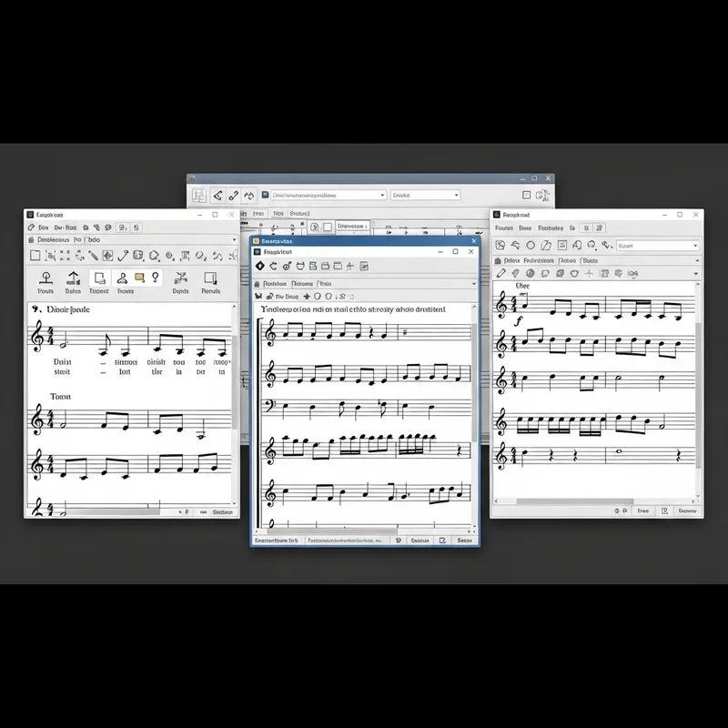Select the circle shape tool
The image size is (728, 728).
pos(531,245)
